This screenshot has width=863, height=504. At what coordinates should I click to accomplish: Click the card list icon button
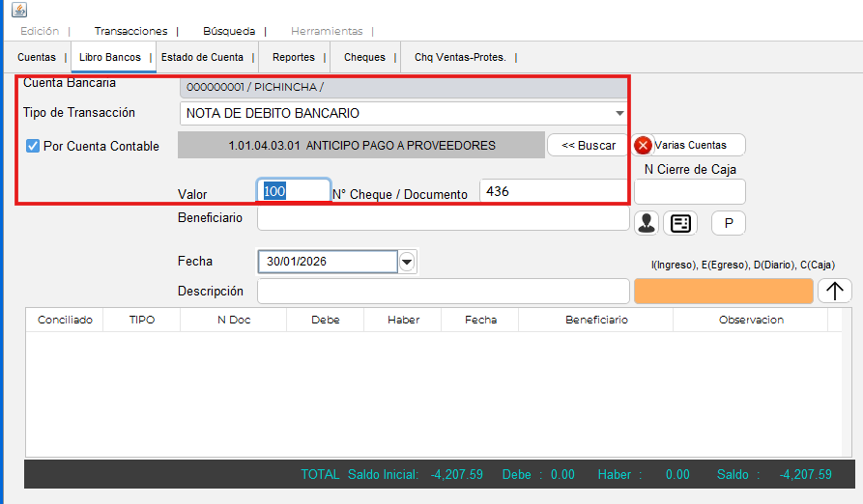[x=680, y=223]
